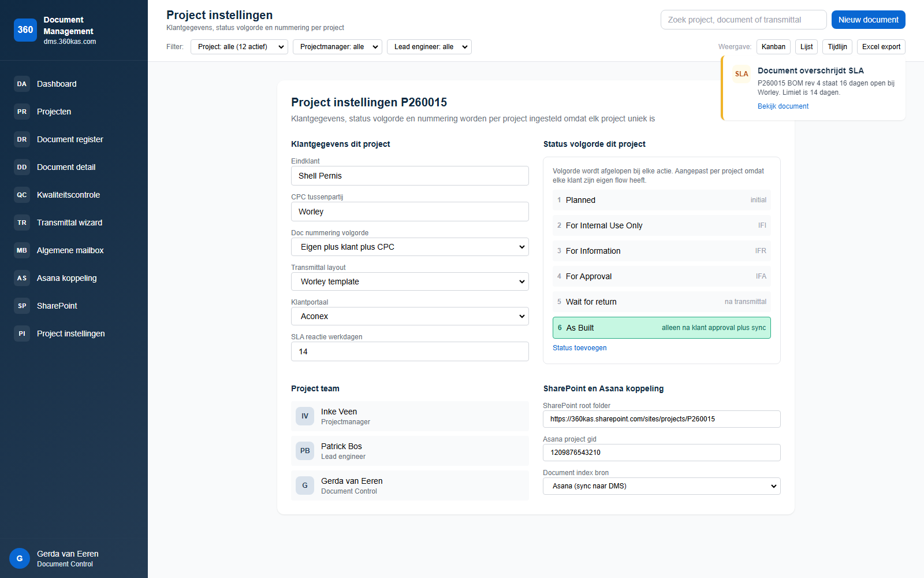Click the SP sidebar icon badge
This screenshot has width=924, height=578.
[x=22, y=306]
